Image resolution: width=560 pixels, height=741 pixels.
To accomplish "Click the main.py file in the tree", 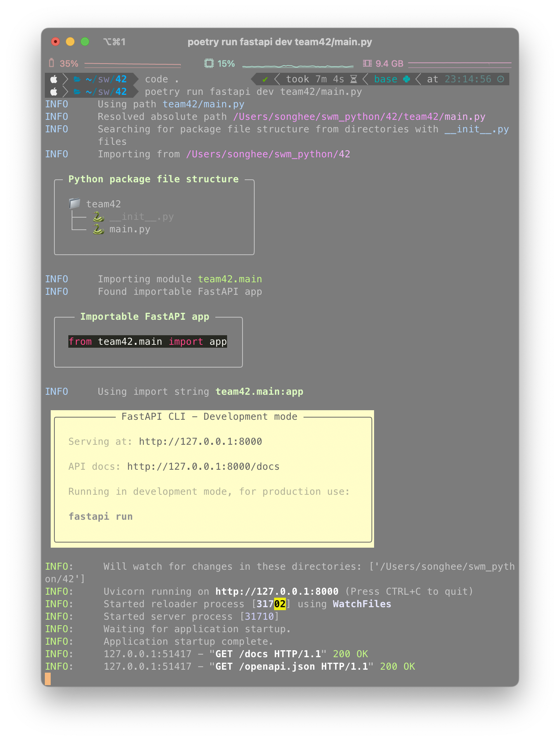I will click(130, 229).
